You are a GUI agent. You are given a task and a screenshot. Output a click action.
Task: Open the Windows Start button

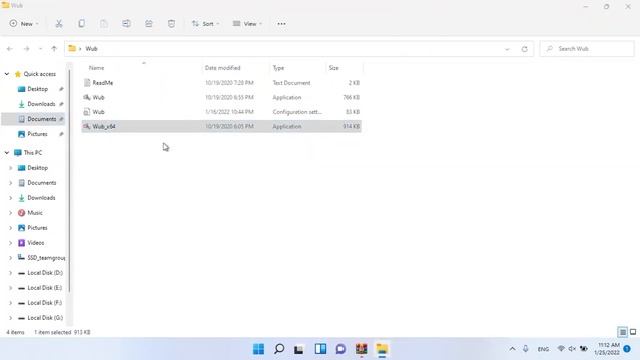coord(258,349)
